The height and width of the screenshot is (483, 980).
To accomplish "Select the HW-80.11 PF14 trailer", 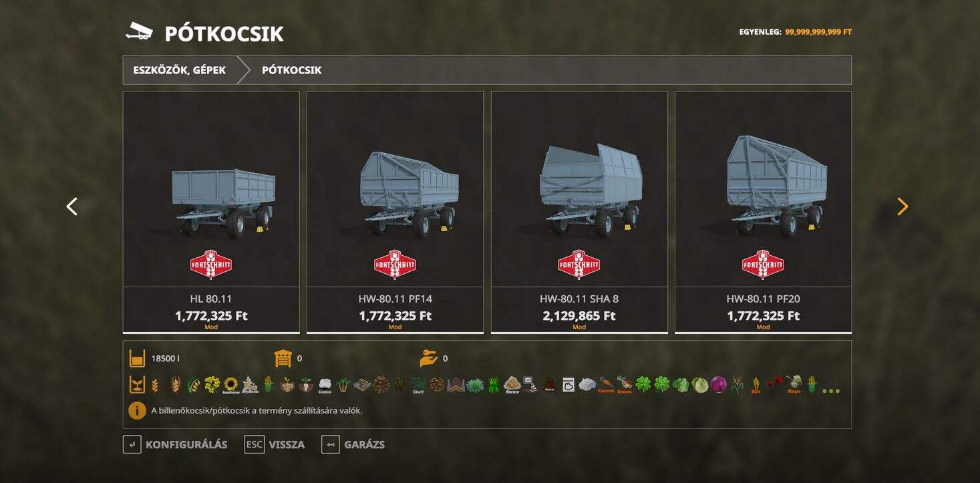I will (x=395, y=212).
